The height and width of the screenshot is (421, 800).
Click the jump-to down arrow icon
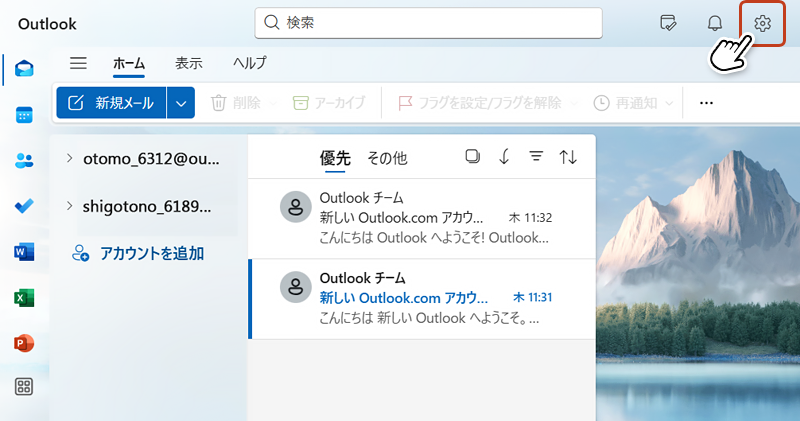click(x=504, y=156)
